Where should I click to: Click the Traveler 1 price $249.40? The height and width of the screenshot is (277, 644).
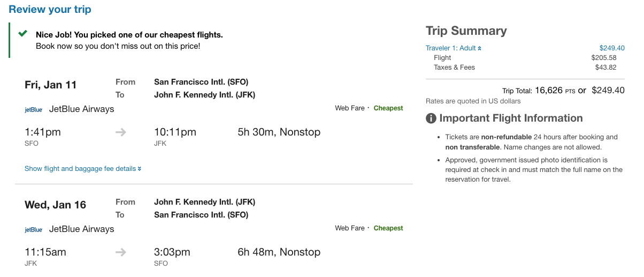(612, 48)
